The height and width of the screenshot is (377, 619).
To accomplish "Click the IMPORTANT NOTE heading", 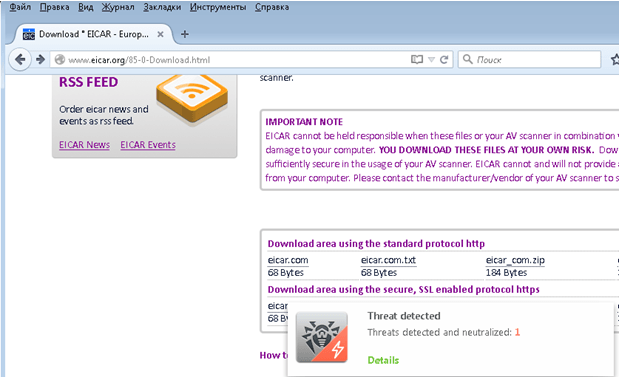I will tap(304, 122).
